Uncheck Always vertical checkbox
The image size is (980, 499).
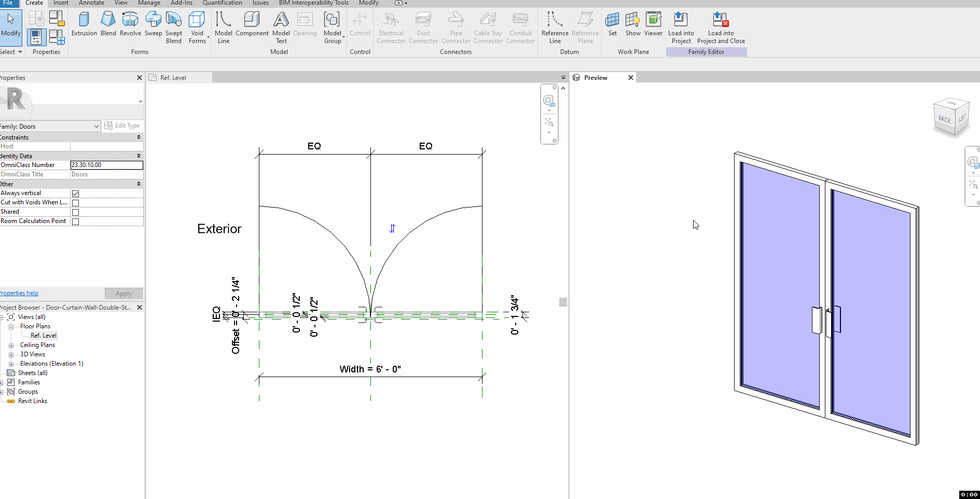75,193
